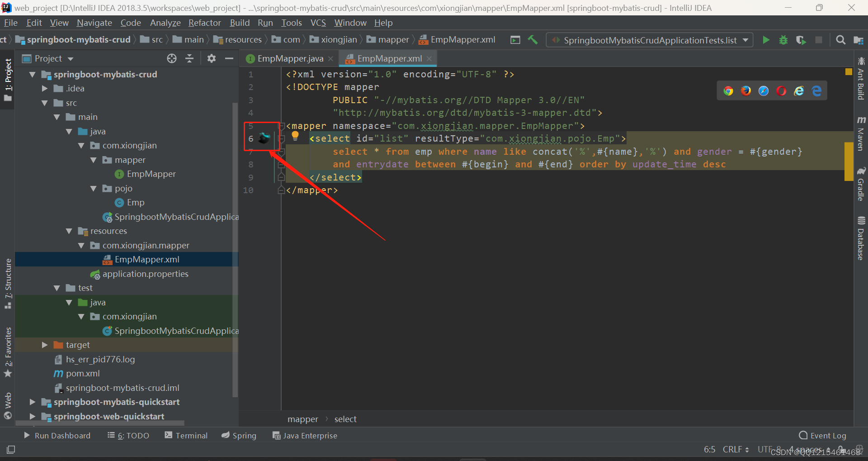The image size is (868, 461).
Task: Select application.properties in the tree
Action: point(145,274)
